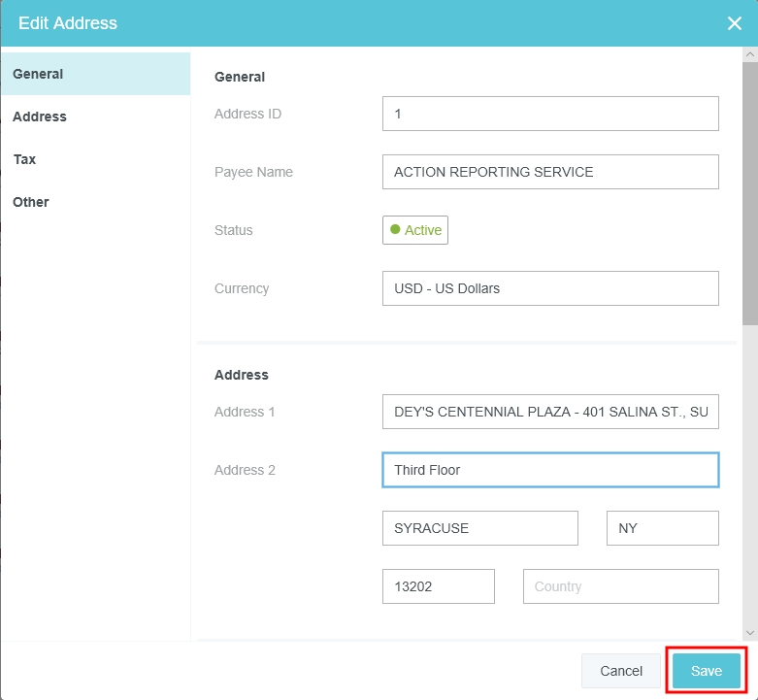The width and height of the screenshot is (758, 700).
Task: Open the Tax section
Action: [95, 159]
